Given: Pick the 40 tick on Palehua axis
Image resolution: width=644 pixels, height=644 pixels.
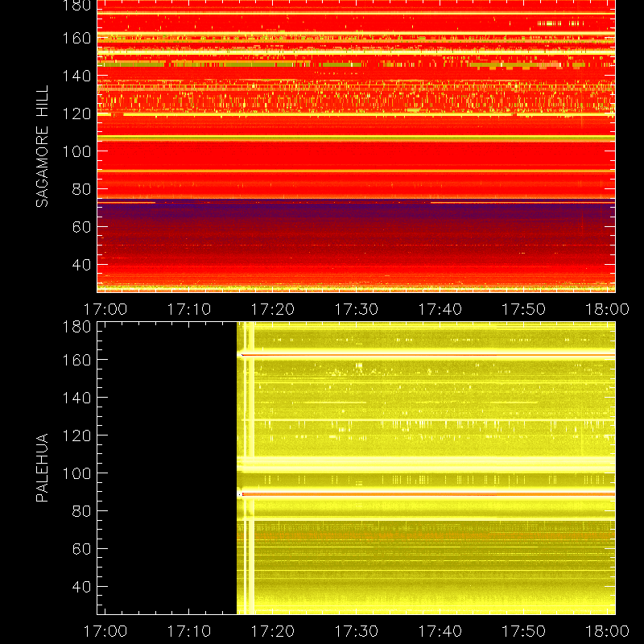Looking at the screenshot, I should pos(81,587).
